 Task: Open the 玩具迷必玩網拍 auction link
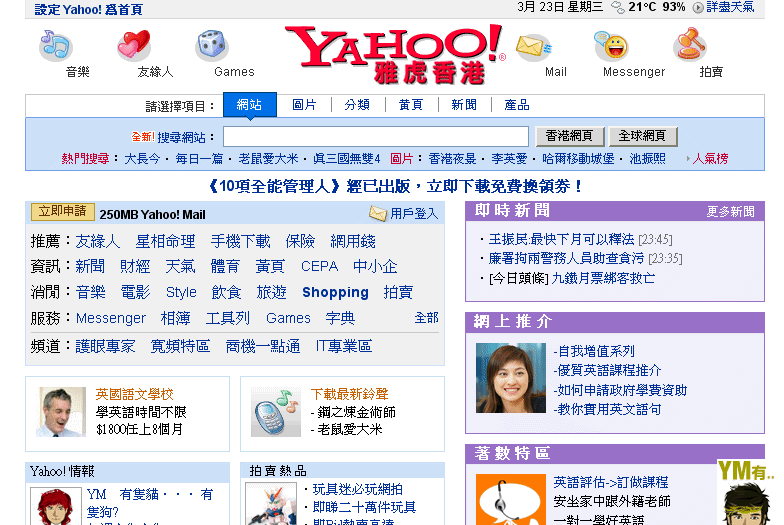[358, 490]
